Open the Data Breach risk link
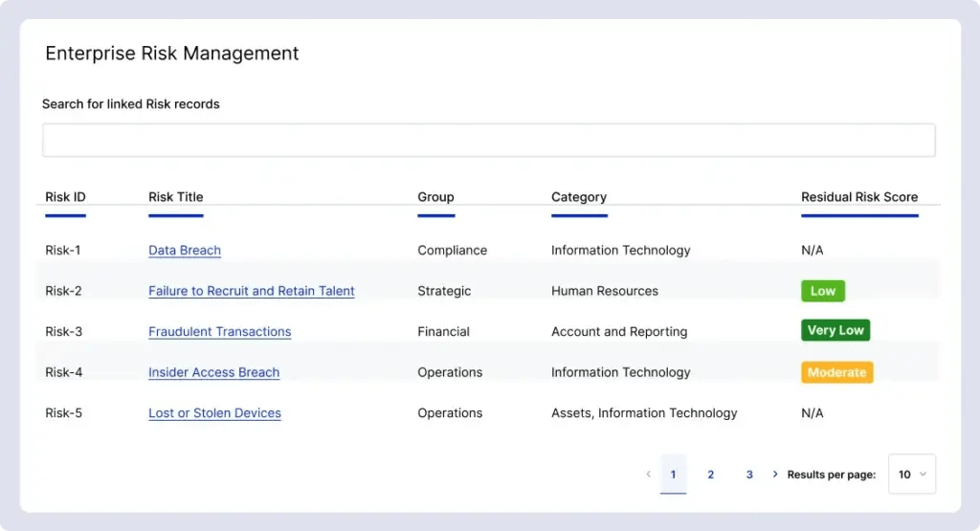980x531 pixels. [x=185, y=251]
